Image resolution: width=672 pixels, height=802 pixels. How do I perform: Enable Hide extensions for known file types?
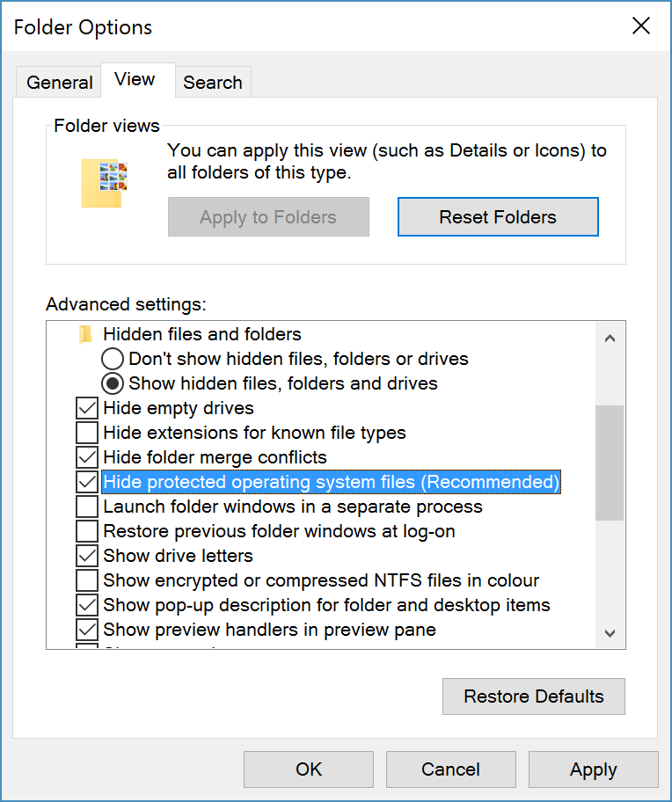[87, 433]
